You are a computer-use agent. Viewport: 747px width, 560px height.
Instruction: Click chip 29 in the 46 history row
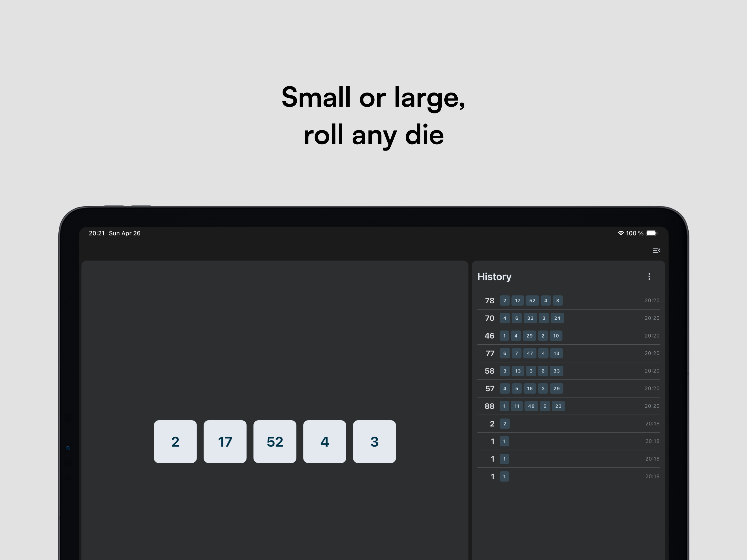529,336
